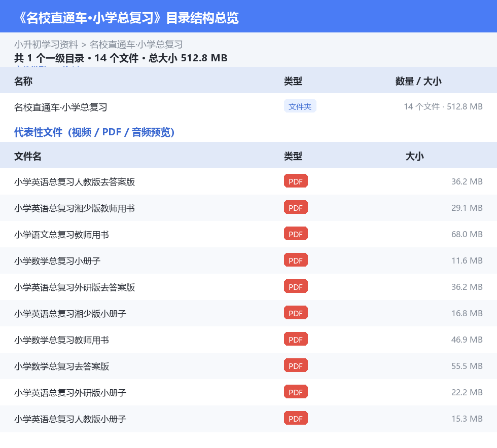Click the 代表性文件 section heading

(x=94, y=132)
